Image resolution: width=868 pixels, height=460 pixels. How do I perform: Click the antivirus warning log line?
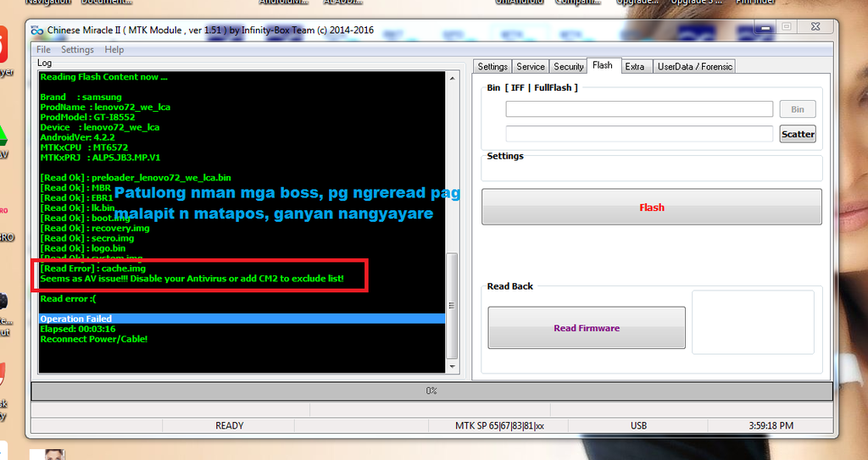[x=192, y=279]
